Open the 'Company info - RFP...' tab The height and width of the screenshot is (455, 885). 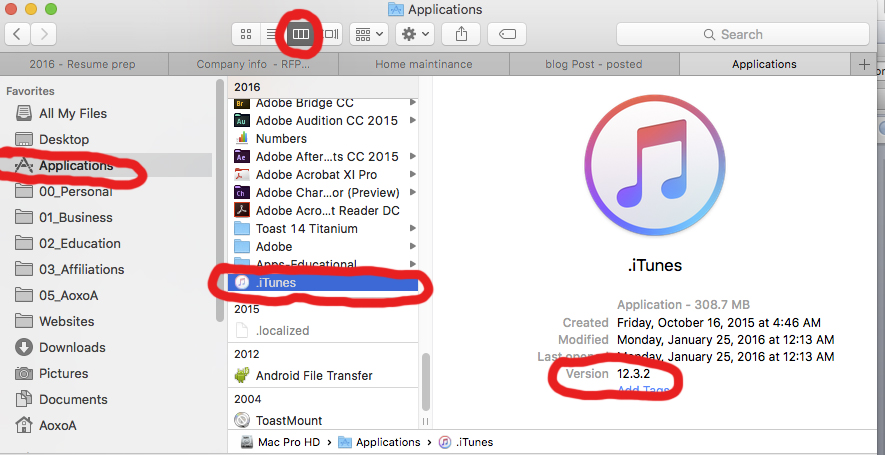253,64
